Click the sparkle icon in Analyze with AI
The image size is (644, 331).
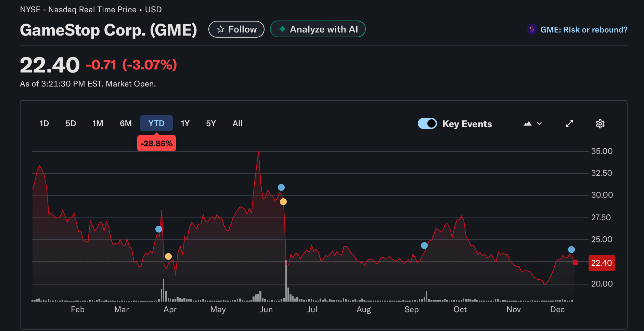coord(282,29)
